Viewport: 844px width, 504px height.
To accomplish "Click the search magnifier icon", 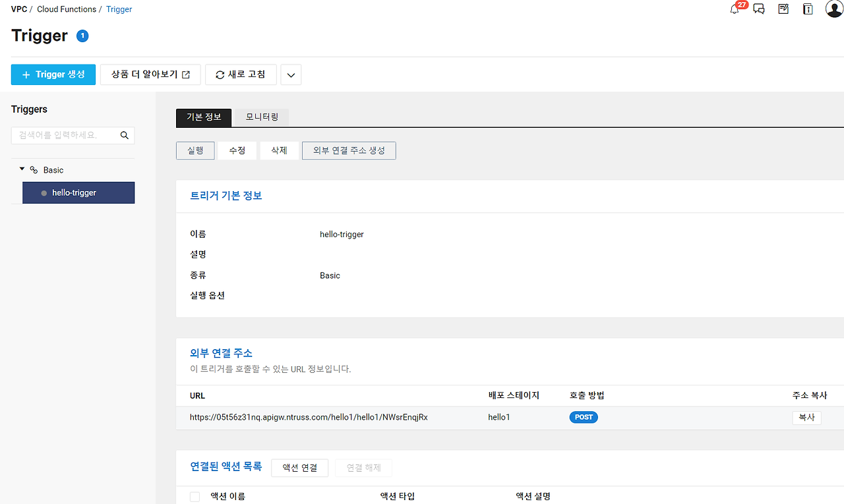I will [x=125, y=135].
